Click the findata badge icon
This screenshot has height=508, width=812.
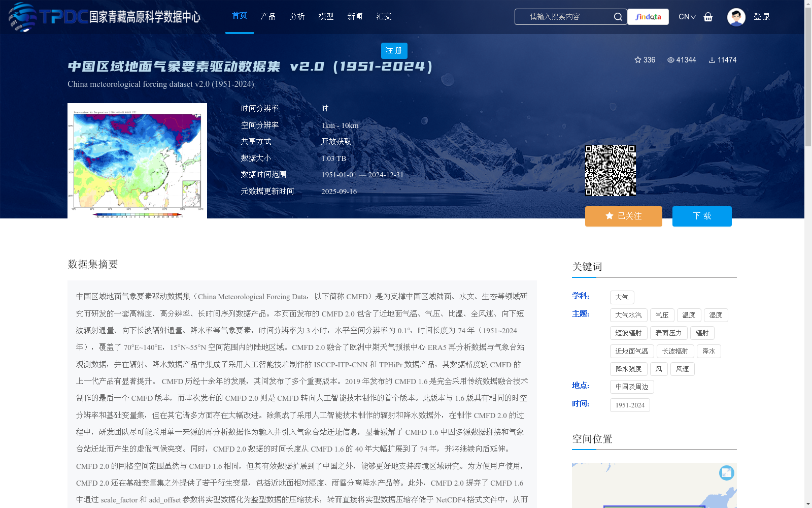click(x=648, y=17)
